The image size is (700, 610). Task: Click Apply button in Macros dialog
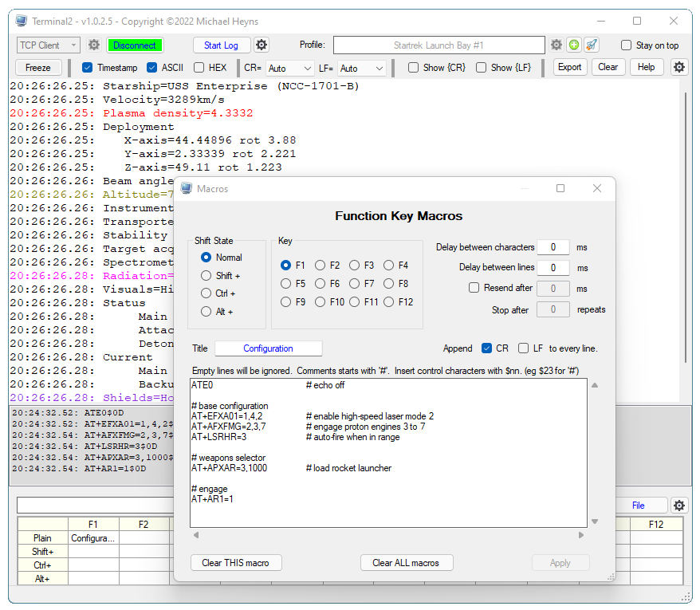pos(560,563)
